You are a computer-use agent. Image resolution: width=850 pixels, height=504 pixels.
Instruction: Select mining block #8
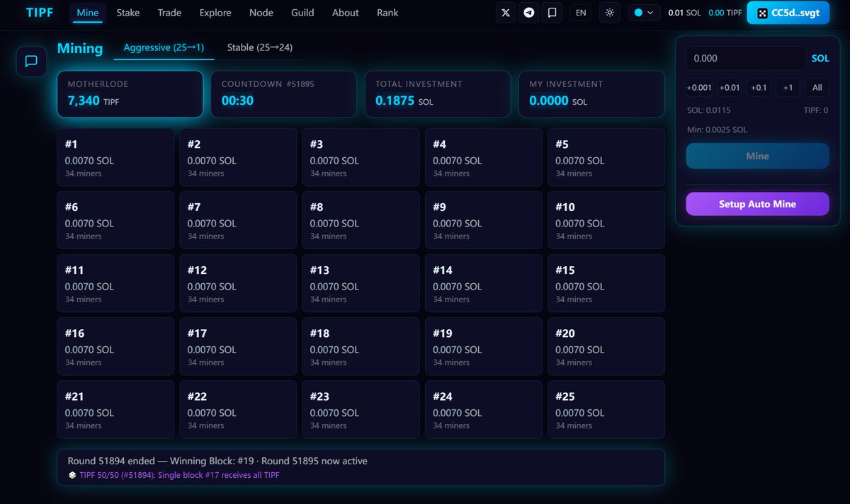point(361,220)
